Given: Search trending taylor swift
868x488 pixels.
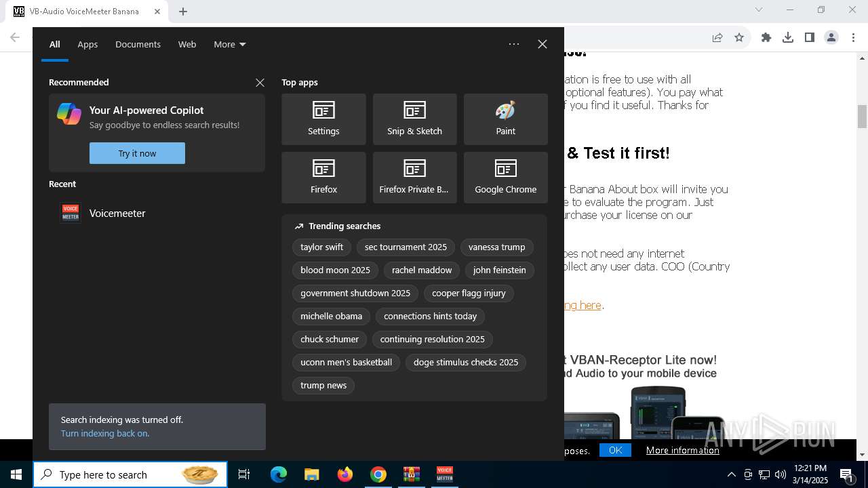Looking at the screenshot, I should tap(321, 247).
